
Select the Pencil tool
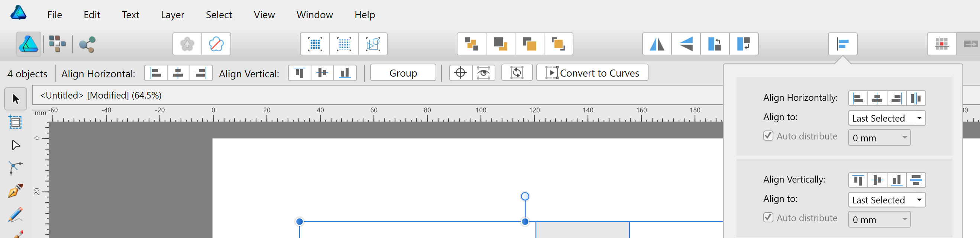16,215
